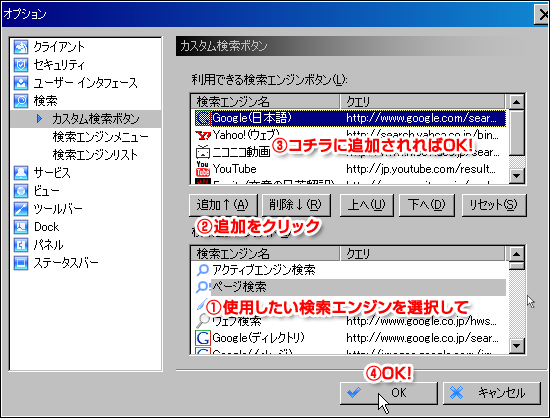Select the YouTube row
The image size is (550, 418).
pos(349,169)
